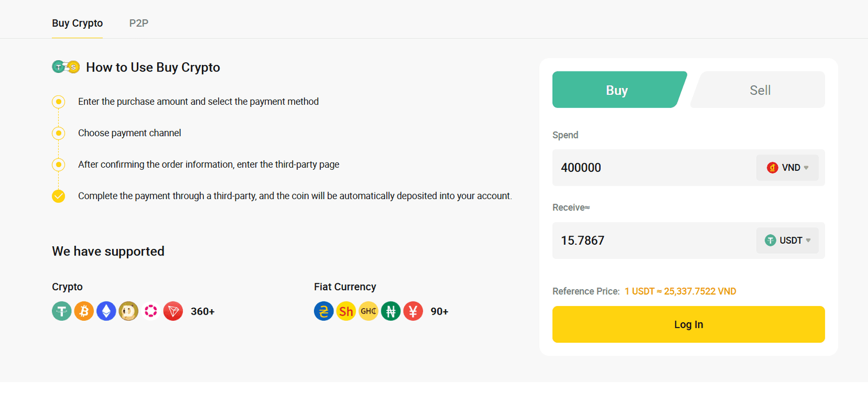Screen dimensions: 868x415
Task: Select the Buy Crypto tab
Action: pyautogui.click(x=77, y=23)
